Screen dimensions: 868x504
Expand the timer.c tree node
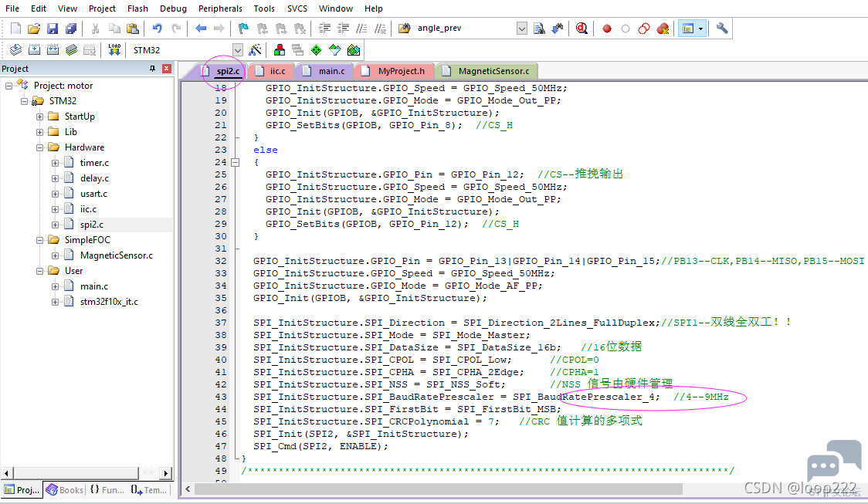(x=55, y=163)
